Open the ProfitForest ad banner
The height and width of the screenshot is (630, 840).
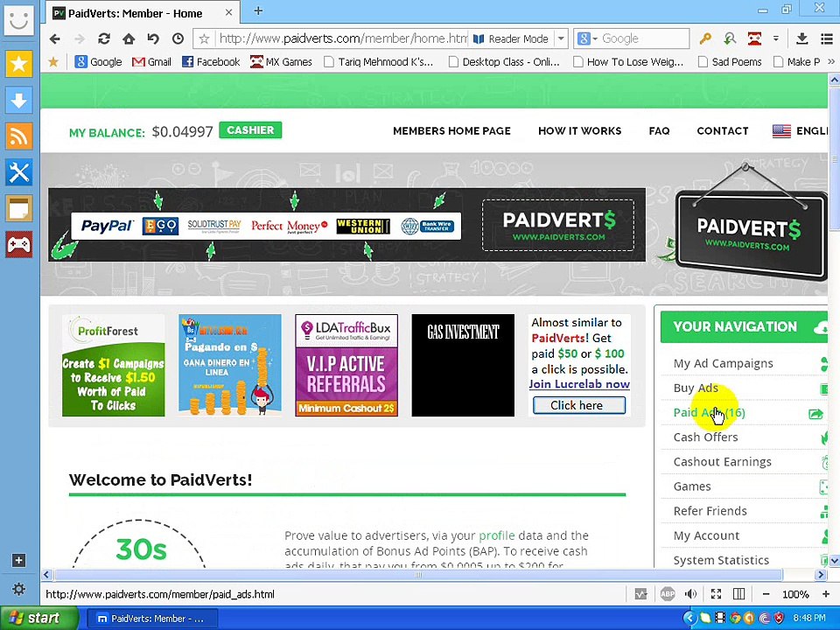click(114, 366)
